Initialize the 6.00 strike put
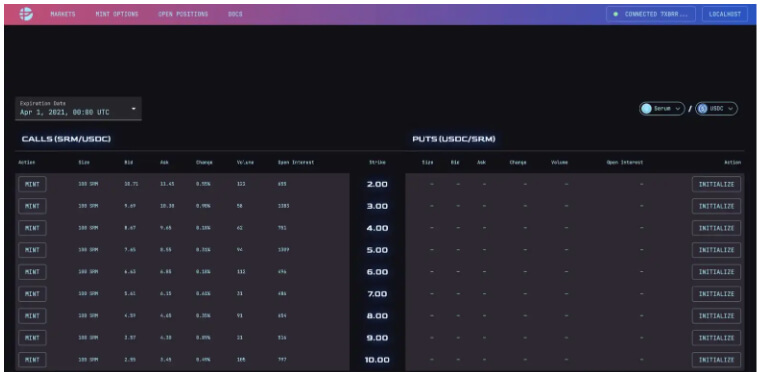 [716, 272]
